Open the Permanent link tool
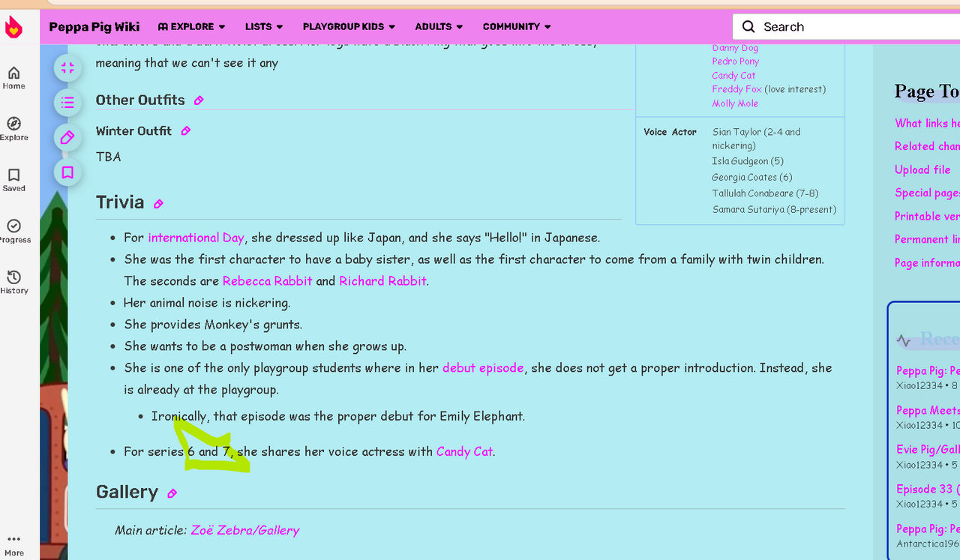This screenshot has height=560, width=960. 927,239
